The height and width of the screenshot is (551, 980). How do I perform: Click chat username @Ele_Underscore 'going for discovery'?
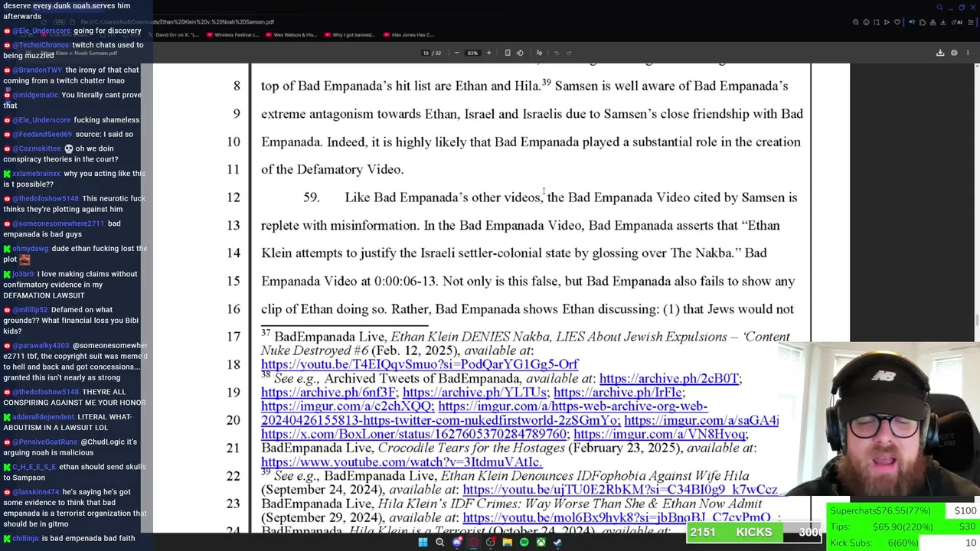pos(41,31)
